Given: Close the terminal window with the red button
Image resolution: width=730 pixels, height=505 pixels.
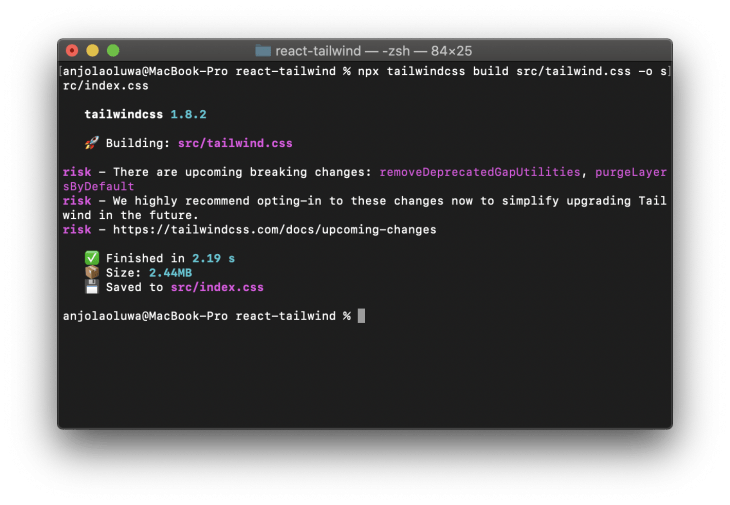Looking at the screenshot, I should pyautogui.click(x=72, y=50).
